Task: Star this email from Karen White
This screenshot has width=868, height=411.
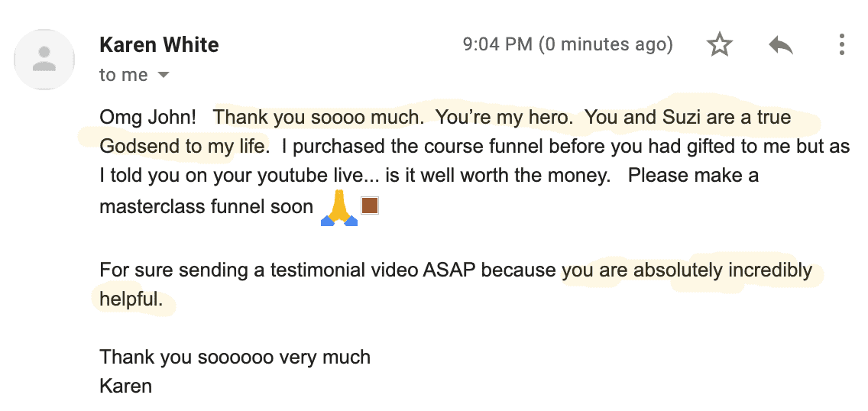Action: point(720,44)
